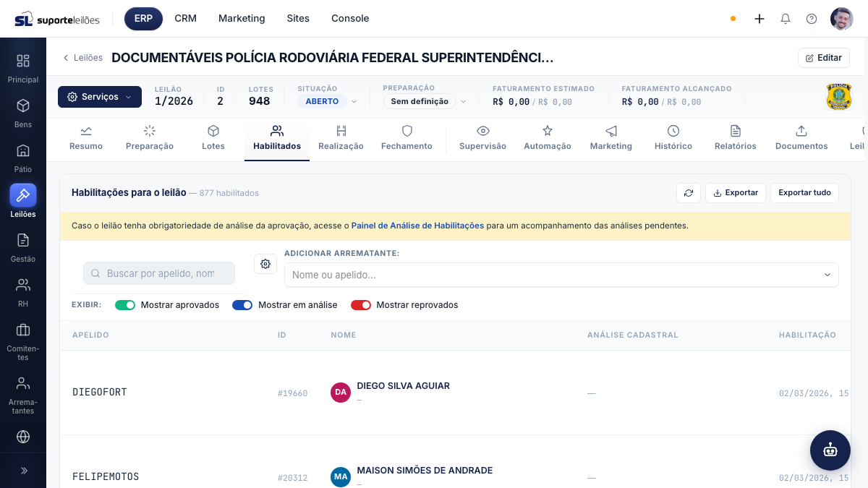
Task: Click the MA avatar of Maison Simões
Action: [341, 477]
